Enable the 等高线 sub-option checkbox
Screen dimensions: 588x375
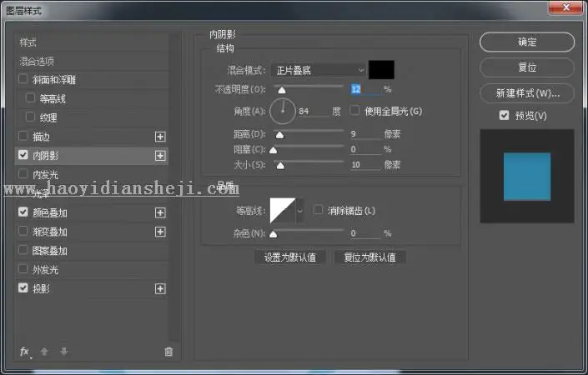pyautogui.click(x=30, y=97)
